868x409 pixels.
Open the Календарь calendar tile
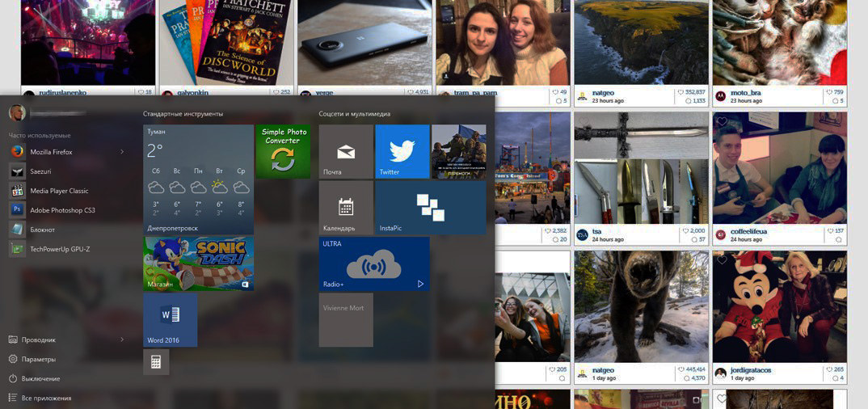point(346,207)
